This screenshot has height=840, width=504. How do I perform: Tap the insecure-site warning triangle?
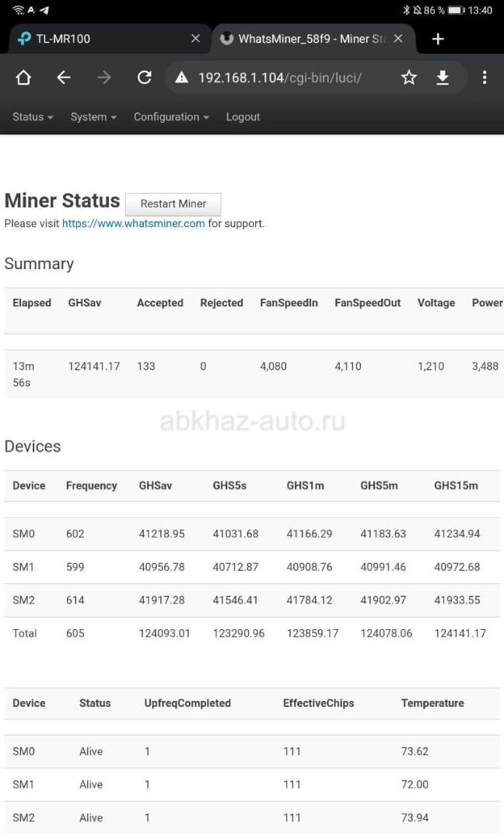181,78
